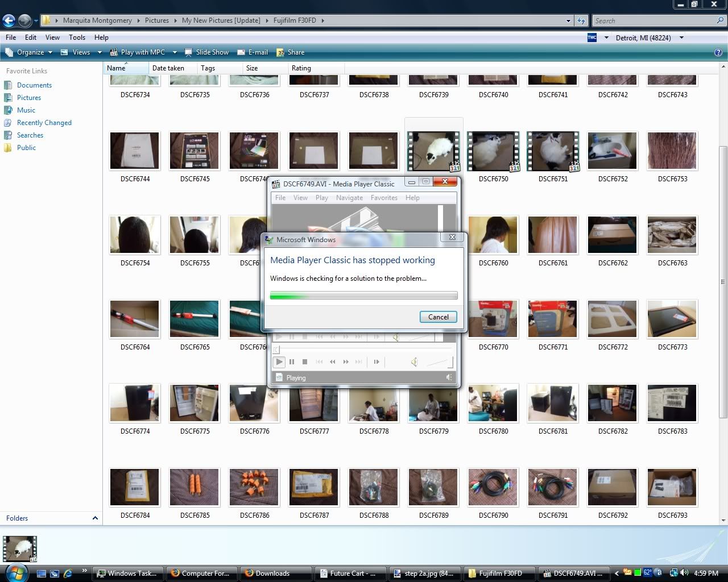Click the rewind (decrease speed) button in MPC
This screenshot has width=728, height=582.
pos(333,361)
